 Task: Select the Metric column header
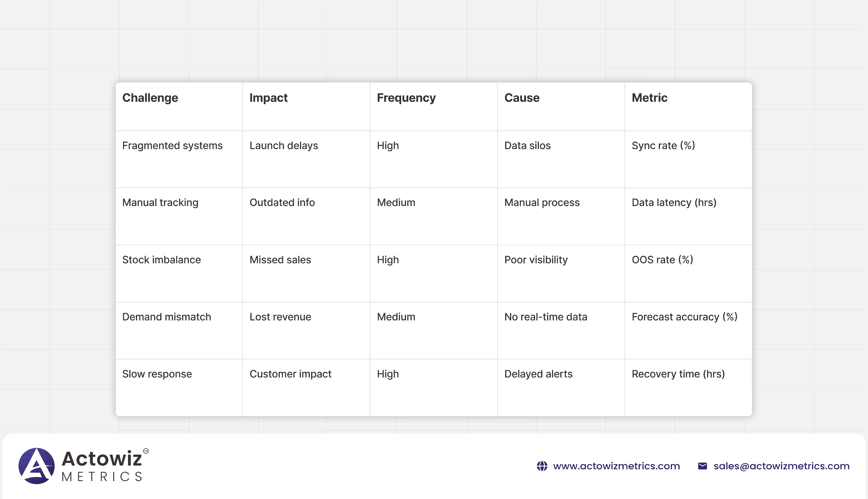point(649,98)
